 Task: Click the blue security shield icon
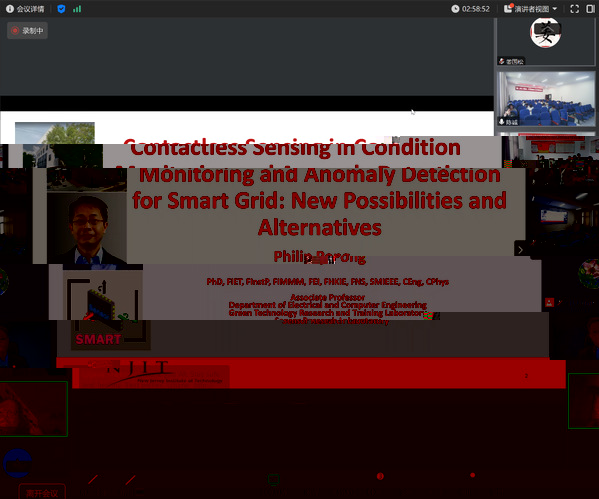click(x=61, y=9)
